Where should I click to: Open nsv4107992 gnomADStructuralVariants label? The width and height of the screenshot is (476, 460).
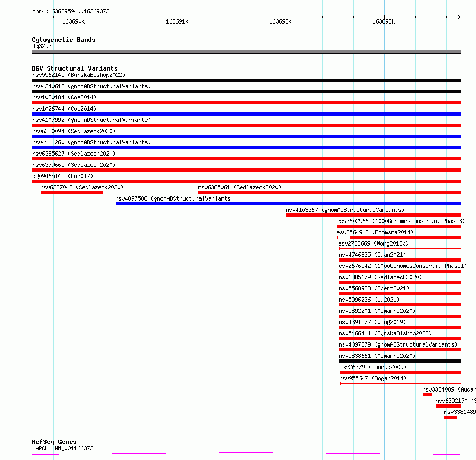(x=91, y=120)
